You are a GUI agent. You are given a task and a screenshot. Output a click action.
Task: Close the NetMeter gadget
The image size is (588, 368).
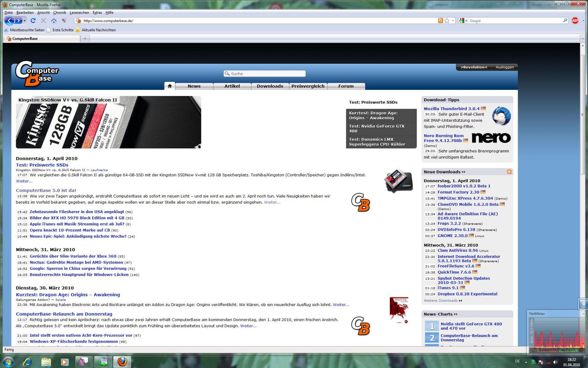[x=583, y=314]
